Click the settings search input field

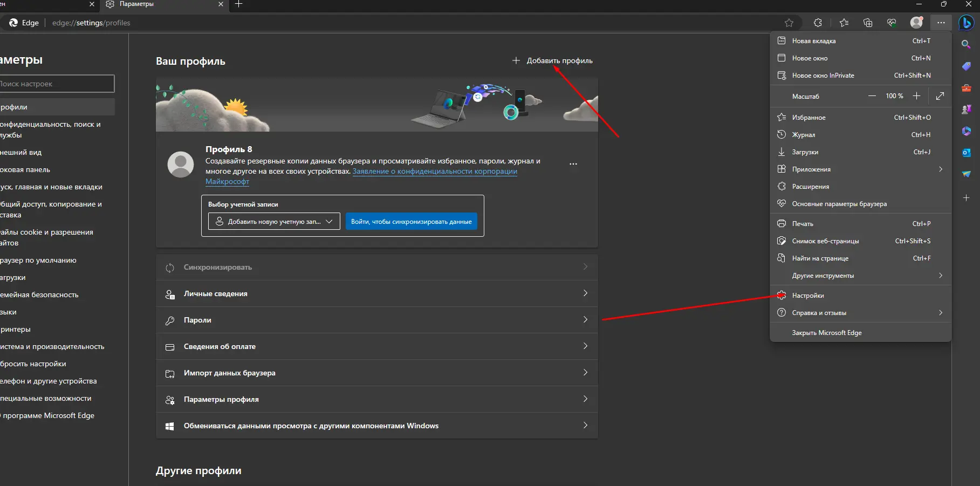(x=57, y=84)
